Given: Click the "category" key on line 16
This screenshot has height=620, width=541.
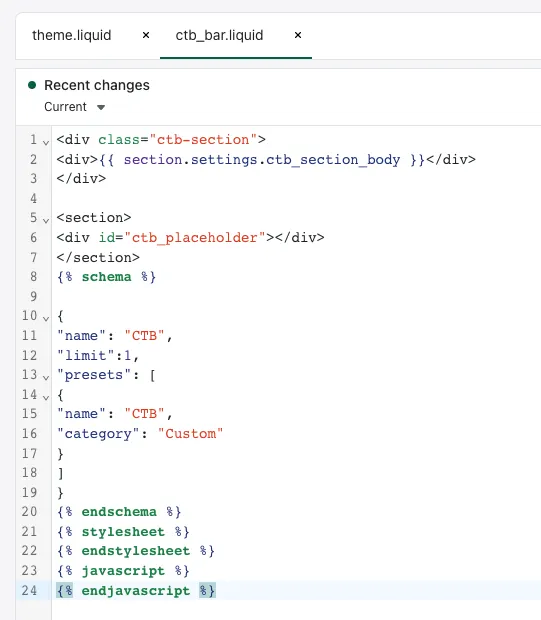Looking at the screenshot, I should (x=98, y=434).
